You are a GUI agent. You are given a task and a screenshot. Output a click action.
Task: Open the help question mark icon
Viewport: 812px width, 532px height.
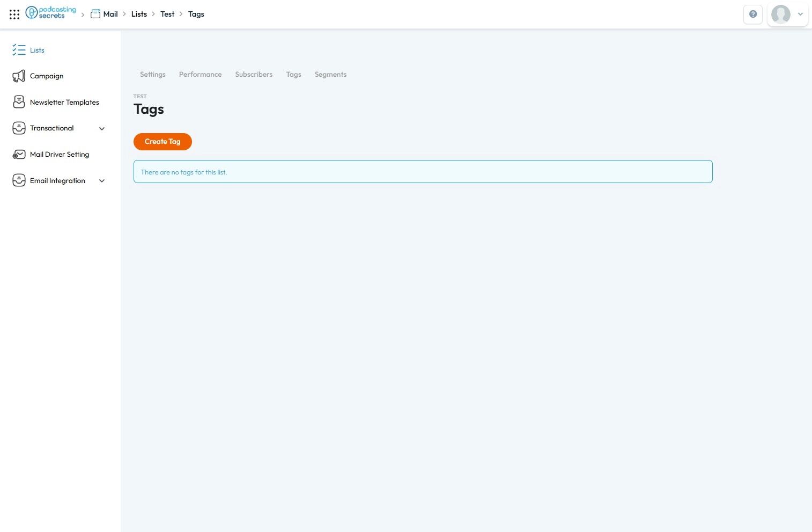point(753,14)
